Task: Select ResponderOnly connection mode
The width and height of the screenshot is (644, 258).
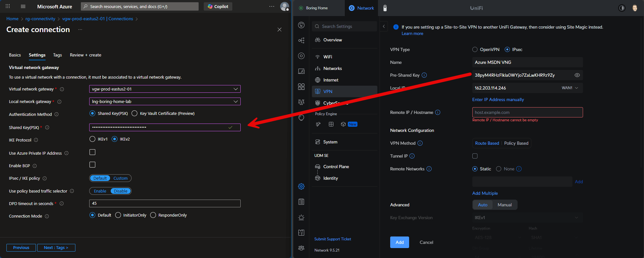Action: (153, 215)
